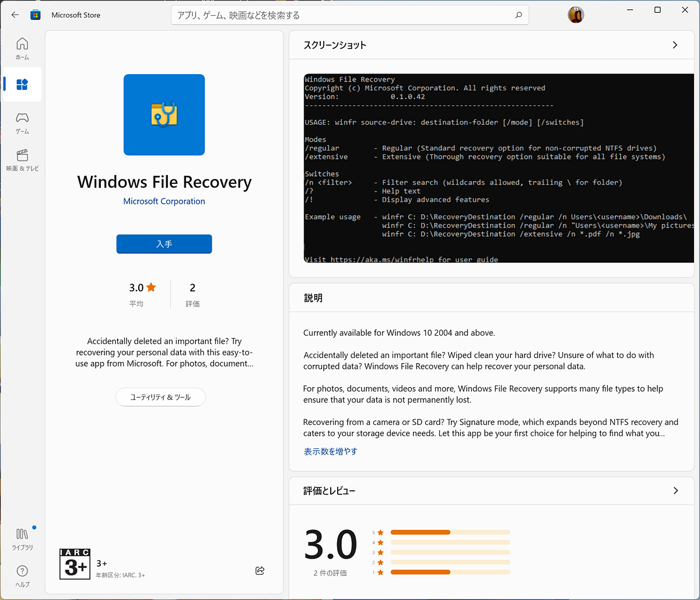
Task: Open the ライブラリ library
Action: 22,539
